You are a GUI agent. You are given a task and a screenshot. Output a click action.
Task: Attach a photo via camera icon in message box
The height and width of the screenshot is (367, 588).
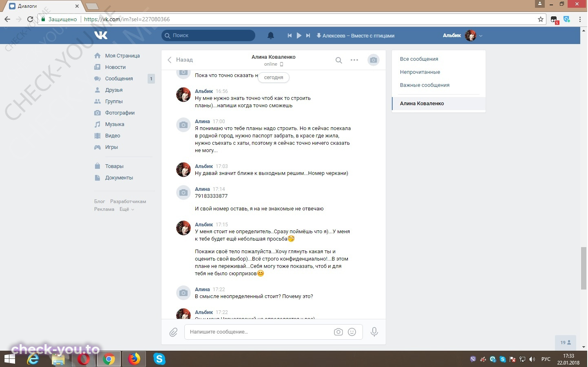click(338, 332)
